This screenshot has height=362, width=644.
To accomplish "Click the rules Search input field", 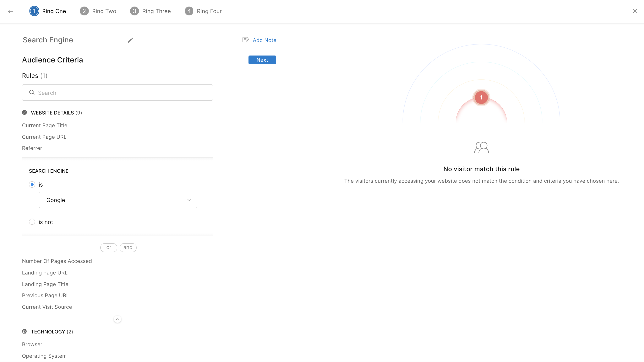I will pyautogui.click(x=117, y=93).
